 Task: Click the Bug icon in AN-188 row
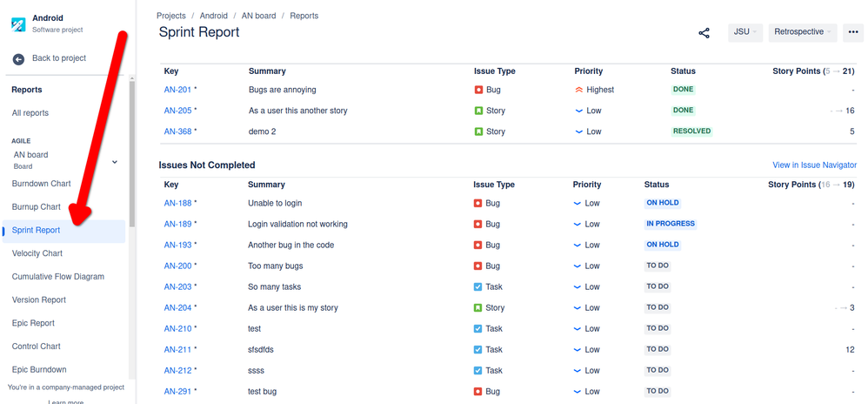pos(477,204)
